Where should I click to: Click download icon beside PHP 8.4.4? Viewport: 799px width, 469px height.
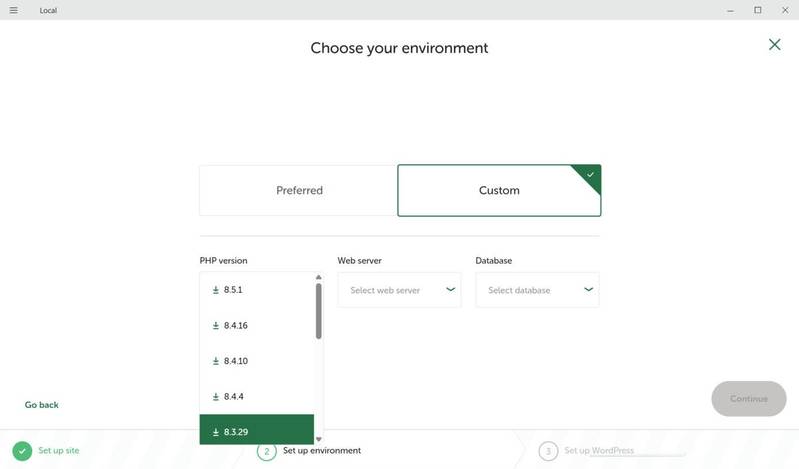216,397
